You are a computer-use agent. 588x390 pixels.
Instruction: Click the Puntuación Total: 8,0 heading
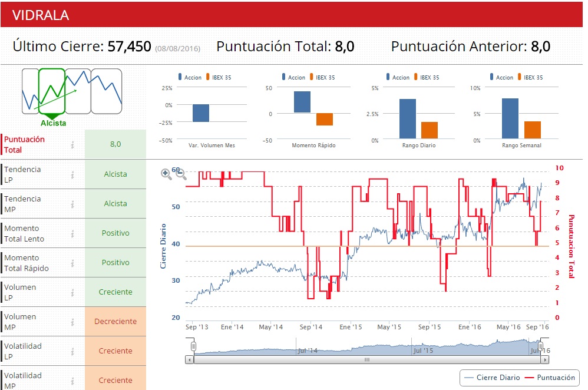point(285,47)
